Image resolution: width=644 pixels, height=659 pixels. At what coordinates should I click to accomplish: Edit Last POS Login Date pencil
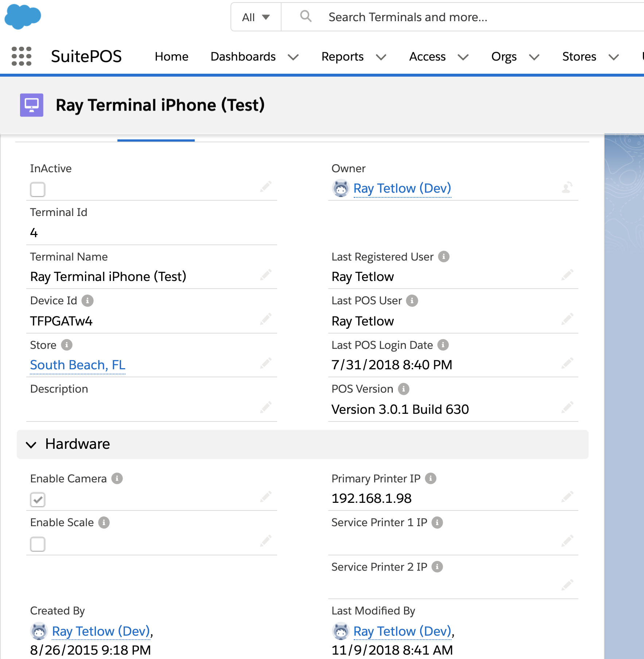567,363
